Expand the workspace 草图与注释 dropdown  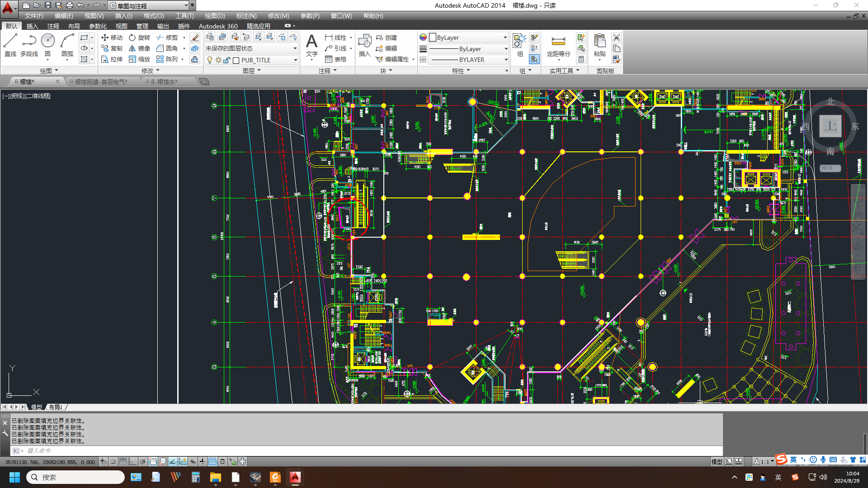coord(186,6)
